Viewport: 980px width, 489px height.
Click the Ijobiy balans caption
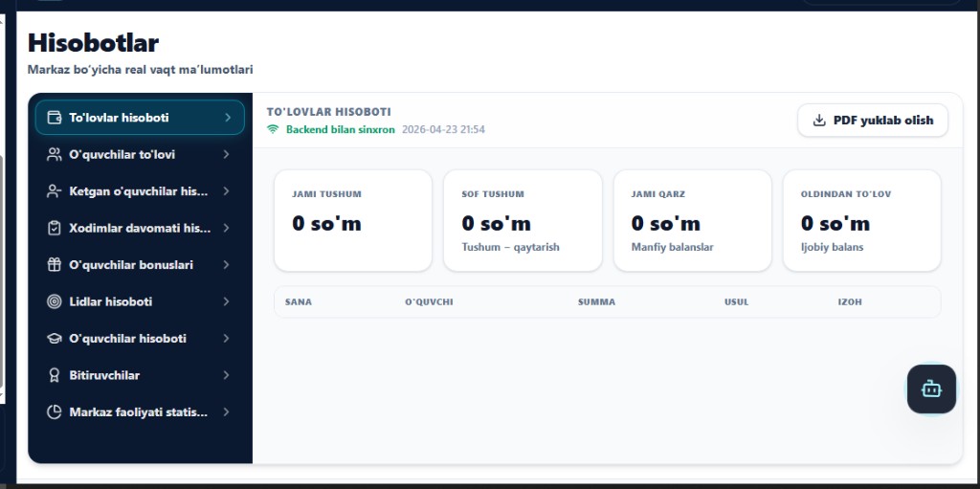click(x=832, y=247)
